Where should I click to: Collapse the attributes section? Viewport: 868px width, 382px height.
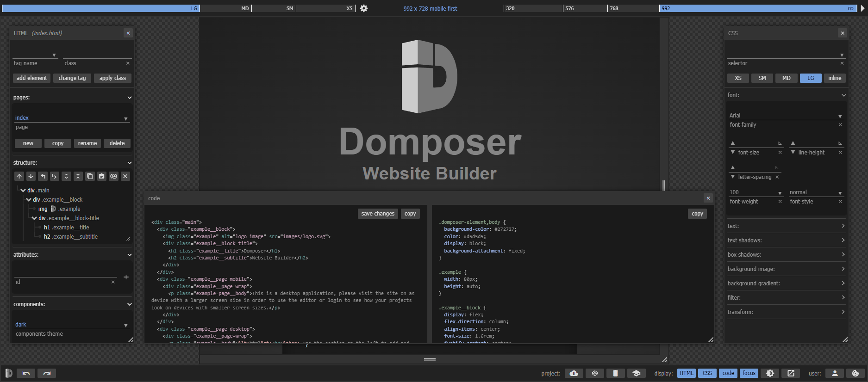(x=130, y=255)
